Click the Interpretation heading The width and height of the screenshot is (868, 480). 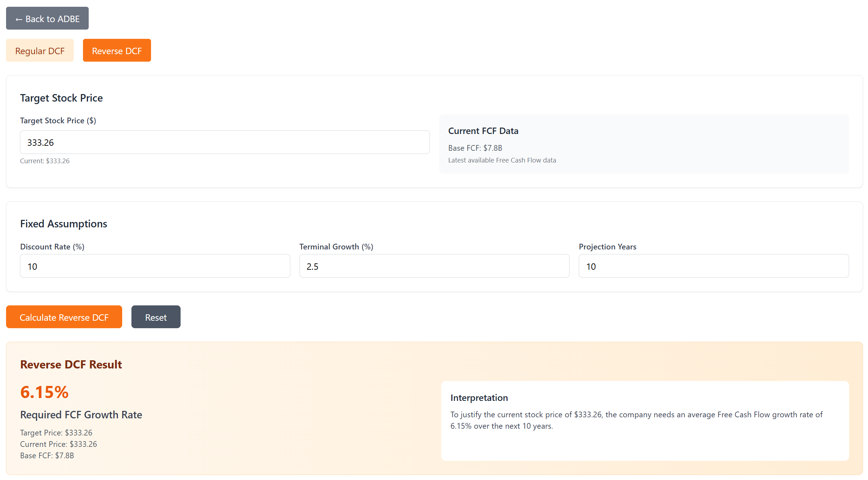click(x=479, y=398)
